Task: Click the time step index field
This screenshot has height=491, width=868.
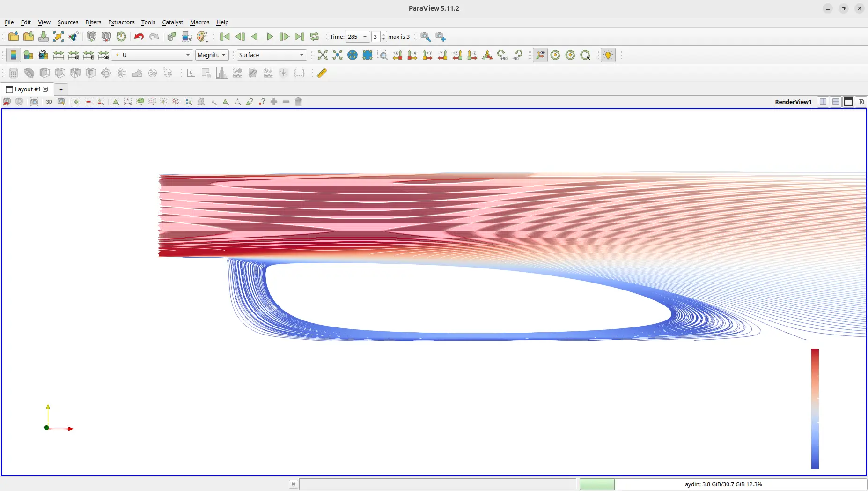Action: click(x=375, y=37)
